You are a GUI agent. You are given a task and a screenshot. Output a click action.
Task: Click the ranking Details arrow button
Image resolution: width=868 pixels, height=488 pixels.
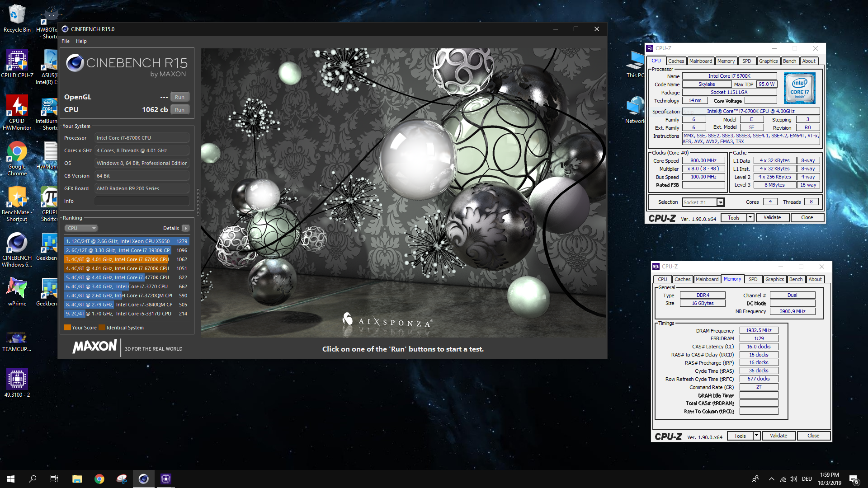tap(186, 228)
